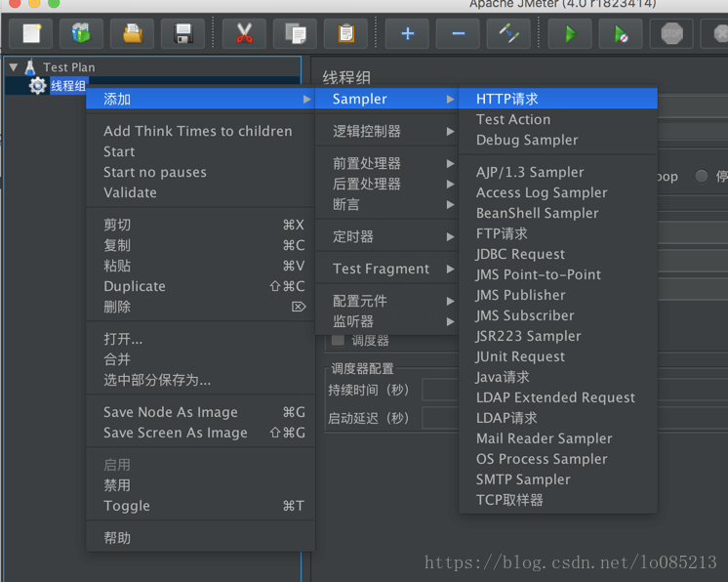The image size is (728, 582).
Task: Click the Copy toolbar icon
Action: (295, 33)
